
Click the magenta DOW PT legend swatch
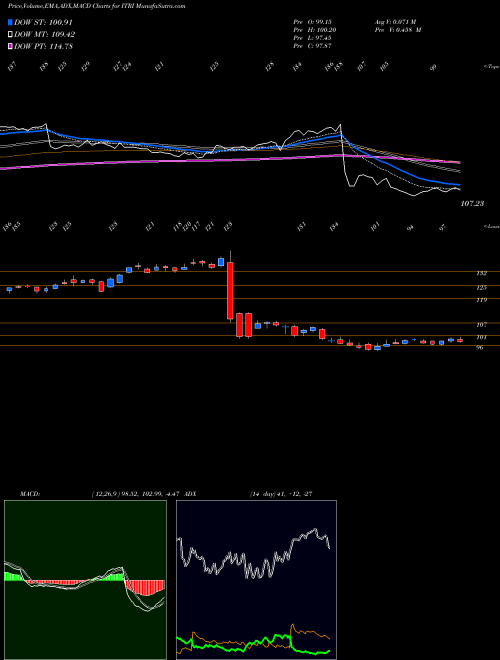click(x=10, y=46)
